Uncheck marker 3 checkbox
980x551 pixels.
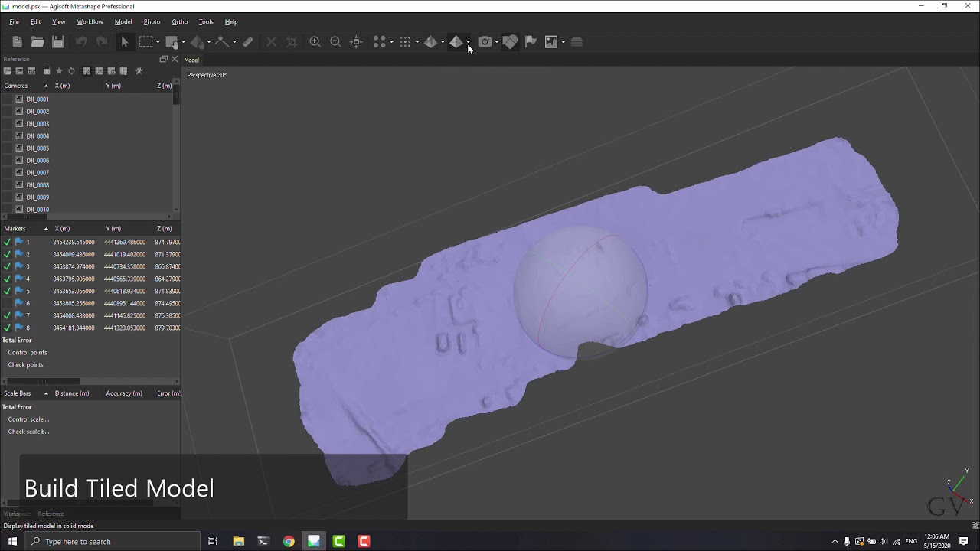click(7, 266)
